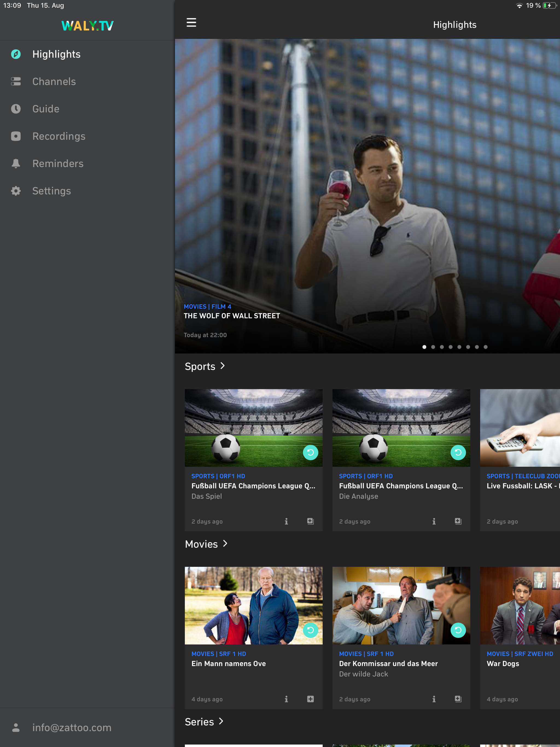560x747 pixels.
Task: Expand the Series category chevron
Action: [x=221, y=721]
